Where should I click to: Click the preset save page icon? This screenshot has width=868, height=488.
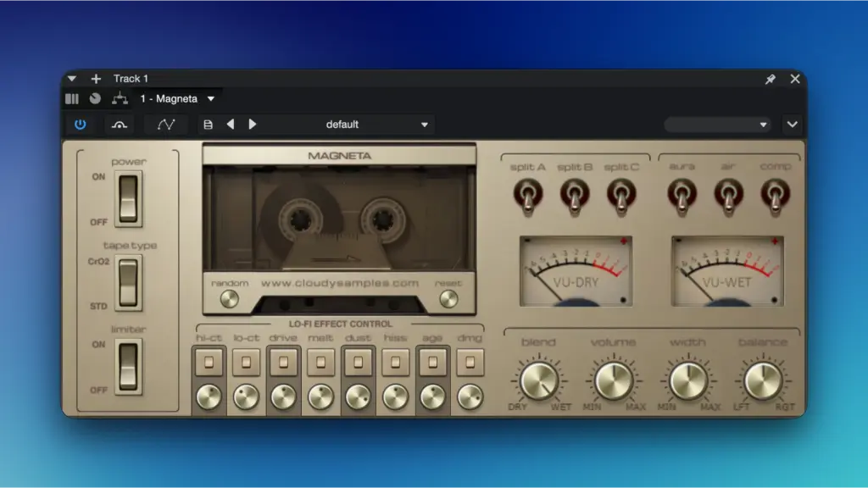(x=209, y=125)
